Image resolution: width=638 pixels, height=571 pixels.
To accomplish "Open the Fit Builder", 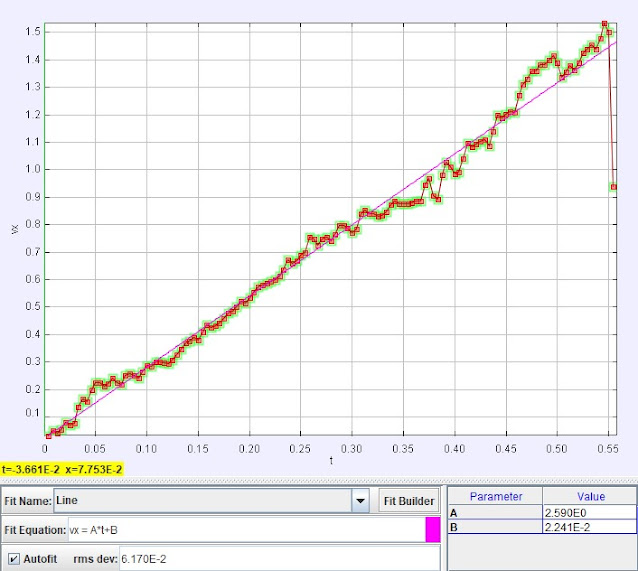I will click(x=409, y=501).
